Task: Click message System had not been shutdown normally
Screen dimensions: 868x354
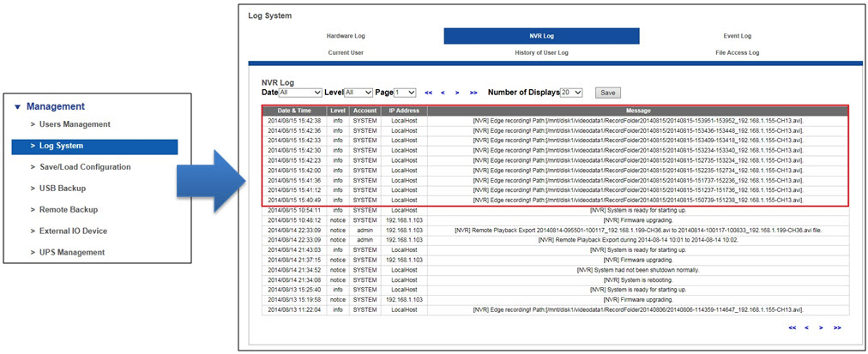Action: pyautogui.click(x=638, y=270)
